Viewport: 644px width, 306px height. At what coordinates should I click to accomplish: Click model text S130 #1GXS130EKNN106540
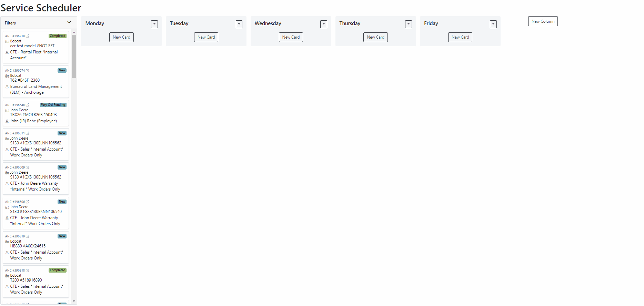36,212
